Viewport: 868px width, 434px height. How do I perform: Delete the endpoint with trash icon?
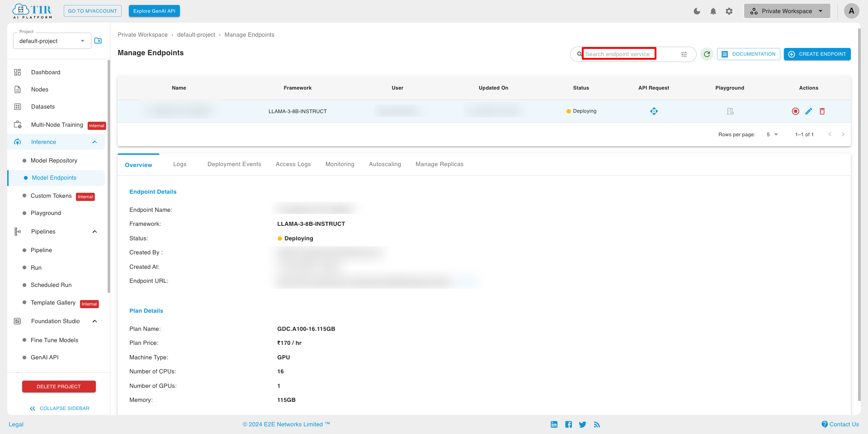point(822,111)
